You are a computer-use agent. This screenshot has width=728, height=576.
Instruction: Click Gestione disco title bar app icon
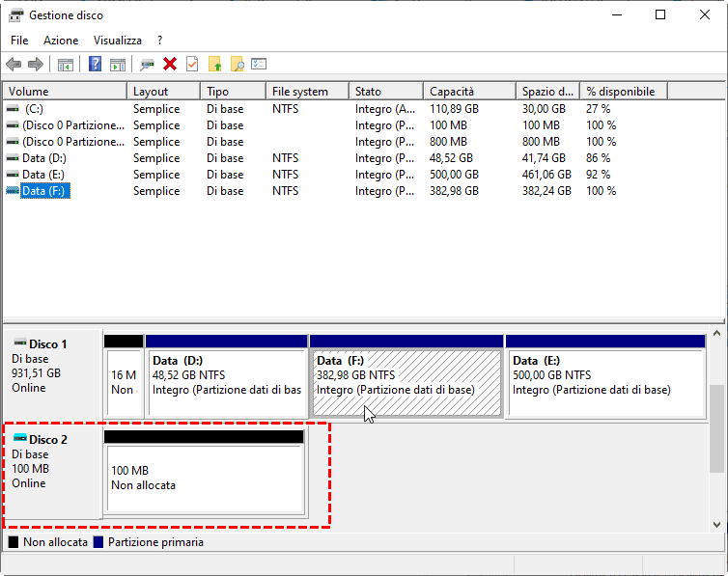(x=15, y=15)
